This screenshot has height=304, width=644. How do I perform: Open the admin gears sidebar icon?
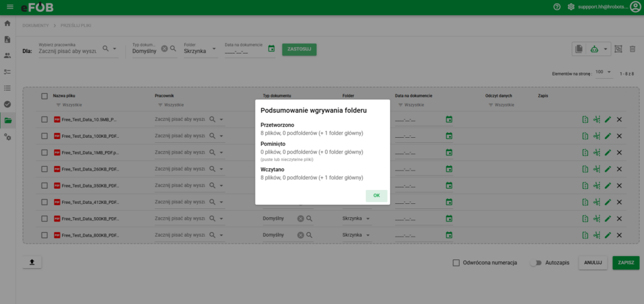tap(8, 137)
